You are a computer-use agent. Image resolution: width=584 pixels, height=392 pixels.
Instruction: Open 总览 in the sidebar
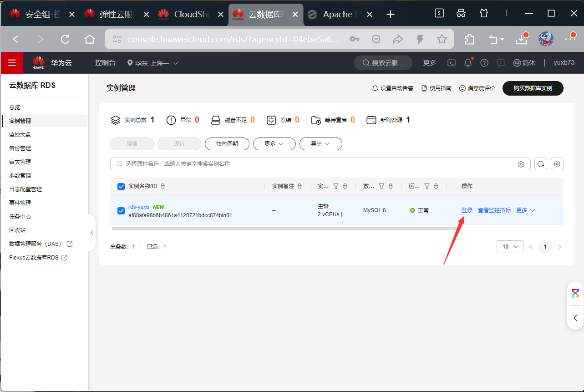point(15,107)
